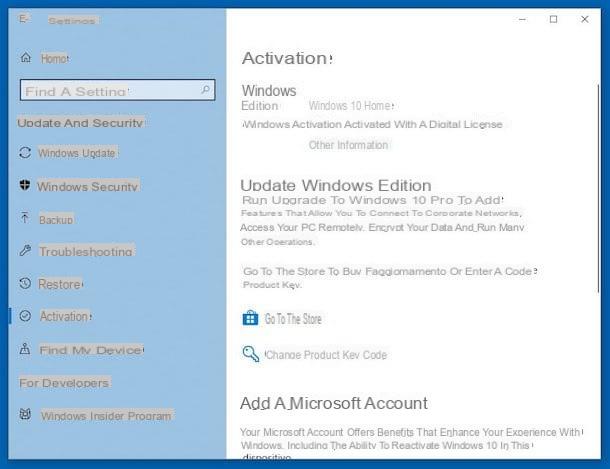The height and width of the screenshot is (469, 610).
Task: Click the product key icon
Action: (251, 354)
